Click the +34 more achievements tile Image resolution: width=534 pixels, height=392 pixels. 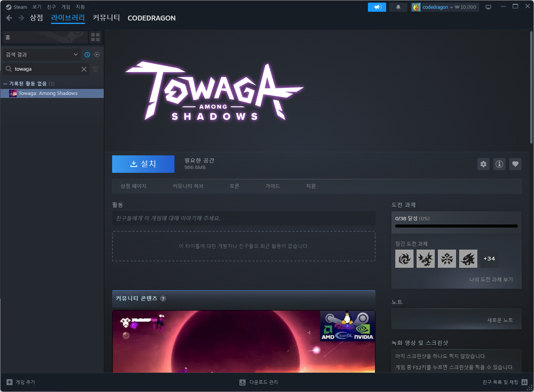click(x=489, y=259)
